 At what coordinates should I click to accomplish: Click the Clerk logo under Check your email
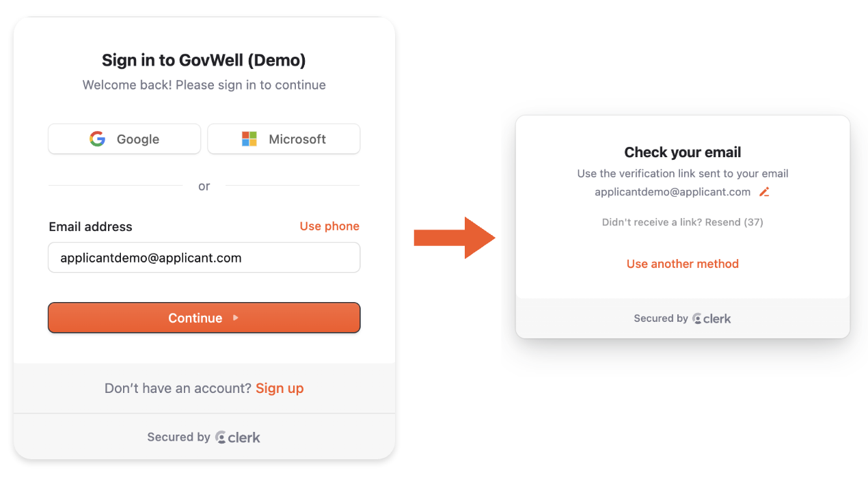click(x=711, y=318)
